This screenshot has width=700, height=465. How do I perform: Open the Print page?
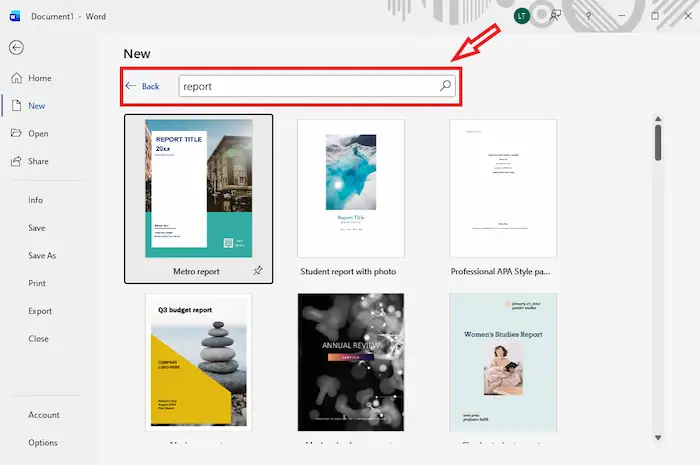click(37, 283)
